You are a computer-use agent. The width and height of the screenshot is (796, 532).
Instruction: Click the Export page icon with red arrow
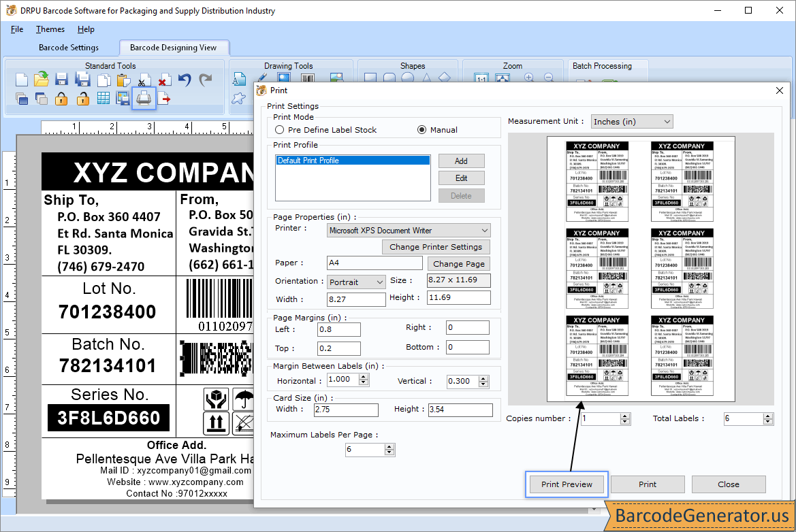pos(164,99)
